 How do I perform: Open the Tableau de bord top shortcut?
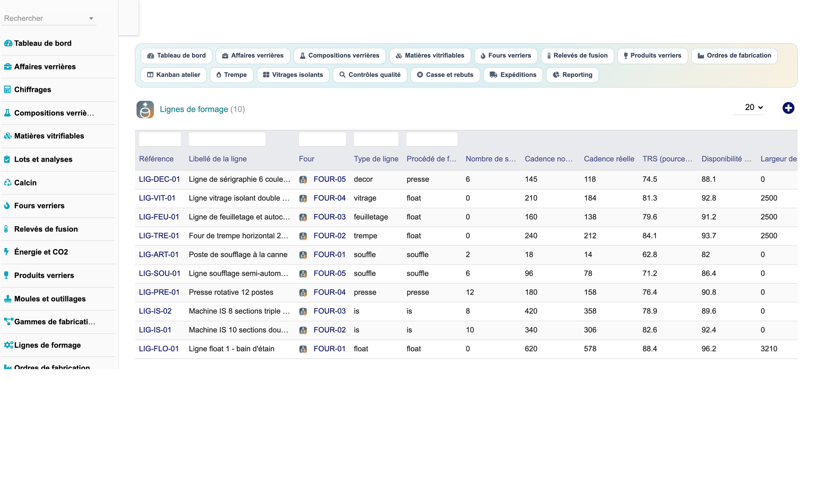(176, 56)
